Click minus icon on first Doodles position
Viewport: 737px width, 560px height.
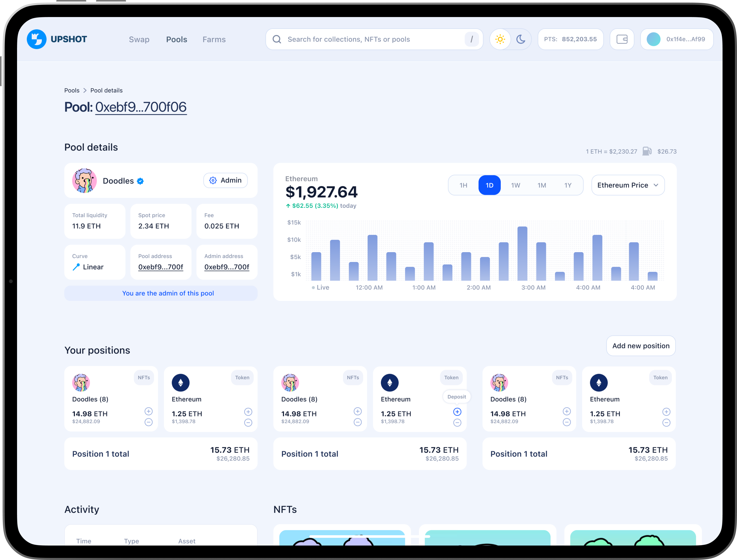tap(148, 422)
